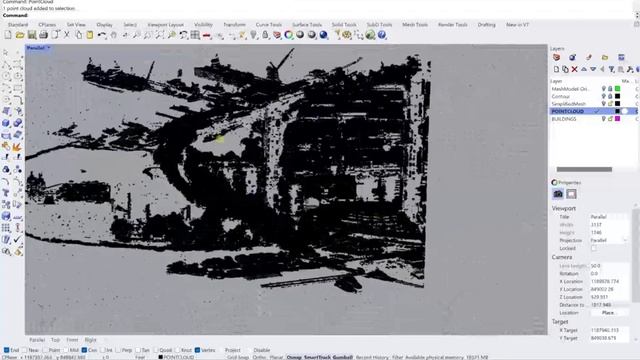Viewport: 640px width, 360px height.
Task: Click the Paste clipboard icon
Action: 90,36
